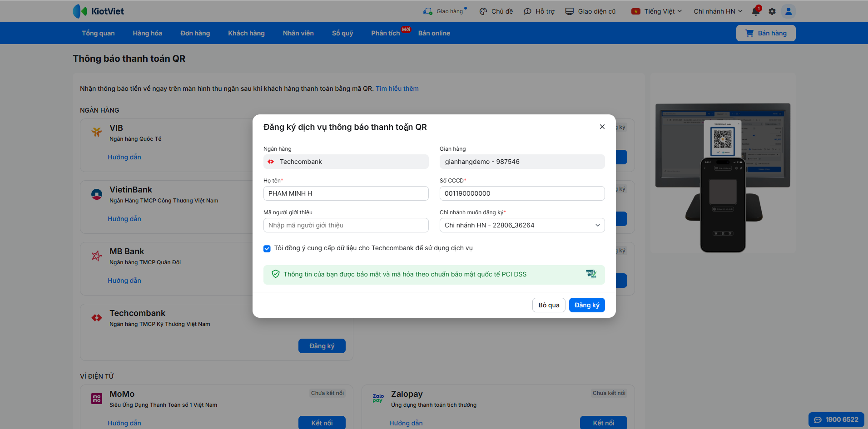Open the Bán hàng sales screen
The height and width of the screenshot is (429, 868).
coord(765,33)
